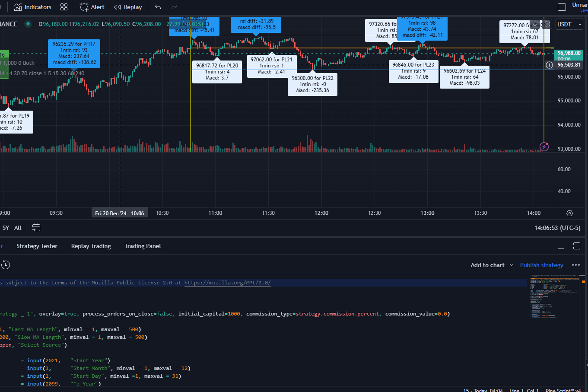Screen dimensions: 588x392
Task: Click the 60.00 lower pane scale label
Action: (564, 169)
